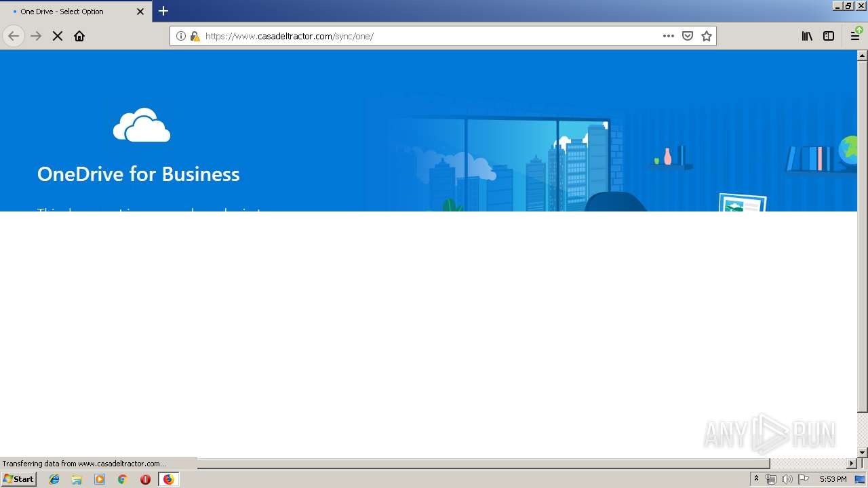
Task: Go forward with the forward arrow
Action: 36,36
